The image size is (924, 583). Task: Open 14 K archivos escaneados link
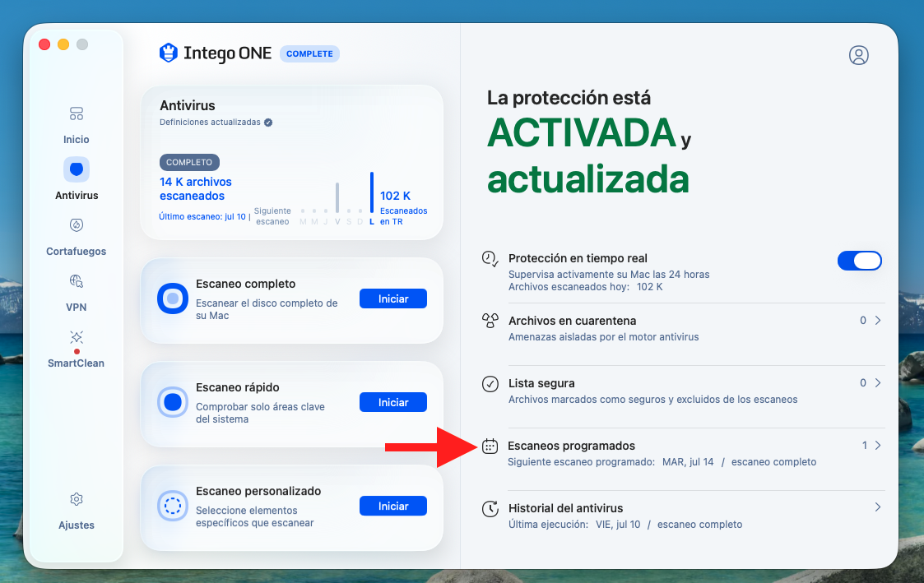pyautogui.click(x=196, y=189)
